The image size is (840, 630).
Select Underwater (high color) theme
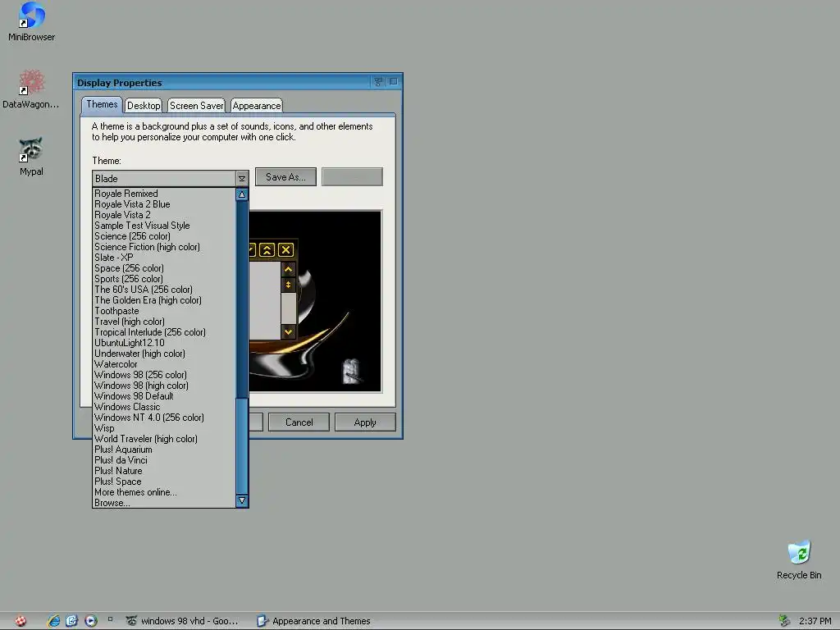164,354
